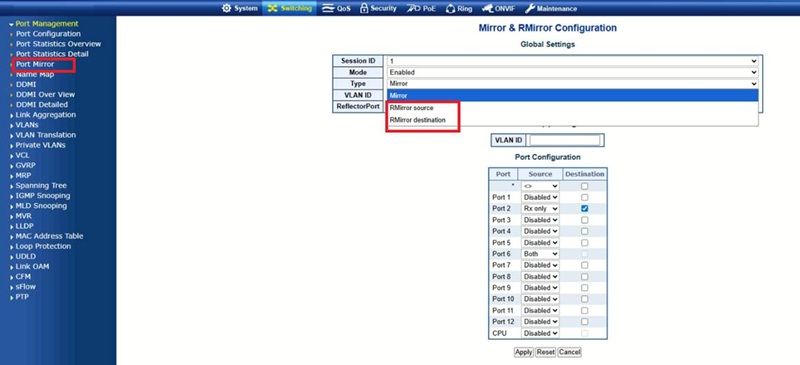800x365 pixels.
Task: Open the DDMI Over View page
Action: [x=45, y=94]
